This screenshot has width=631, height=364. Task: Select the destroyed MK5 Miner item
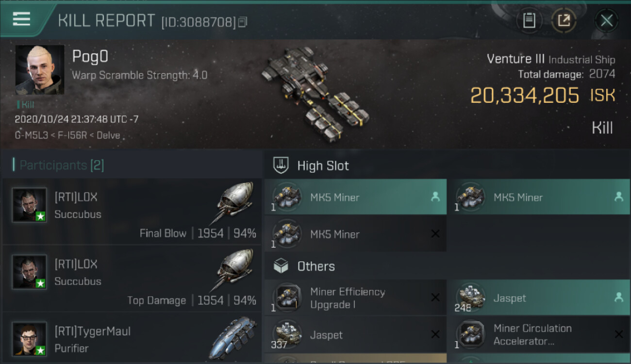tap(355, 234)
